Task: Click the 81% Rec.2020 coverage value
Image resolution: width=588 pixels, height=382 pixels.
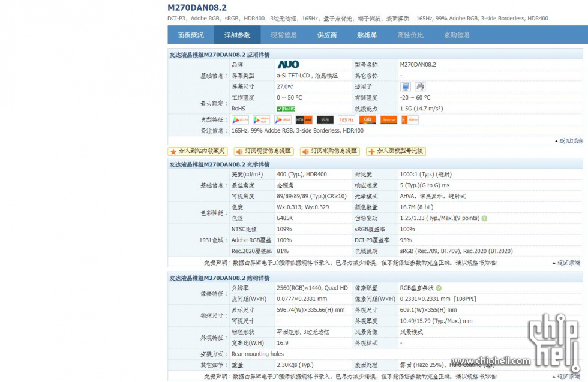Action: 283,251
